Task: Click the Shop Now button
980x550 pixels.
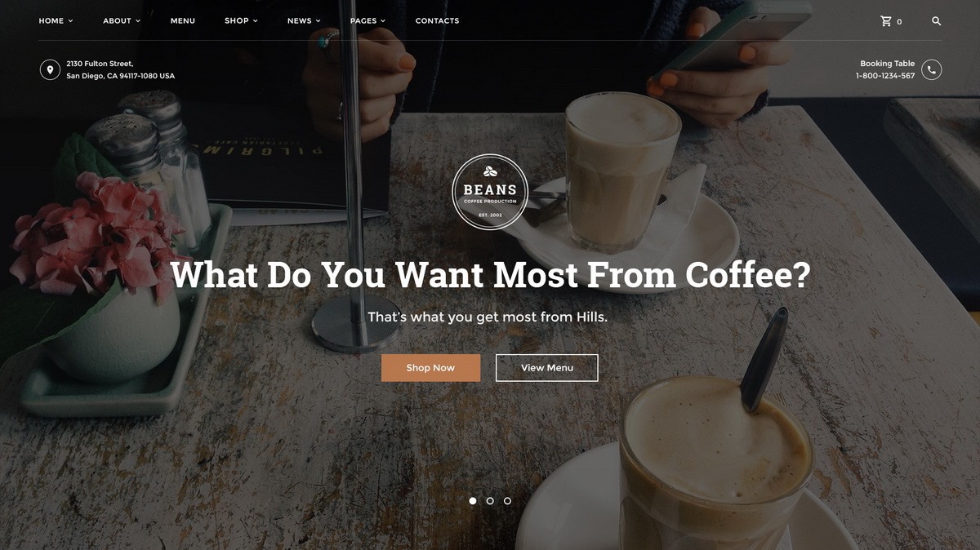Action: tap(431, 368)
